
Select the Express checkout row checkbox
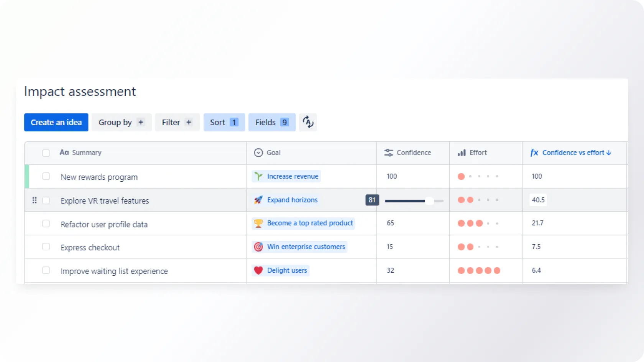pos(46,247)
